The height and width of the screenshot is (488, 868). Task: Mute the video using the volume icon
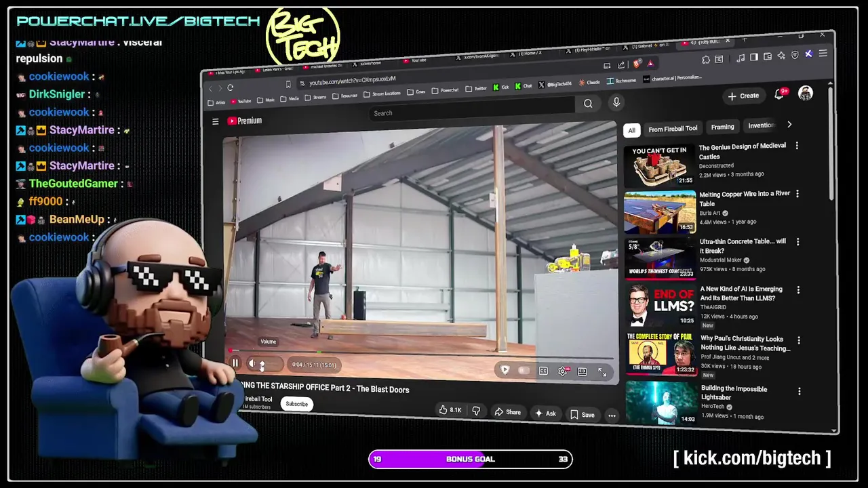252,364
